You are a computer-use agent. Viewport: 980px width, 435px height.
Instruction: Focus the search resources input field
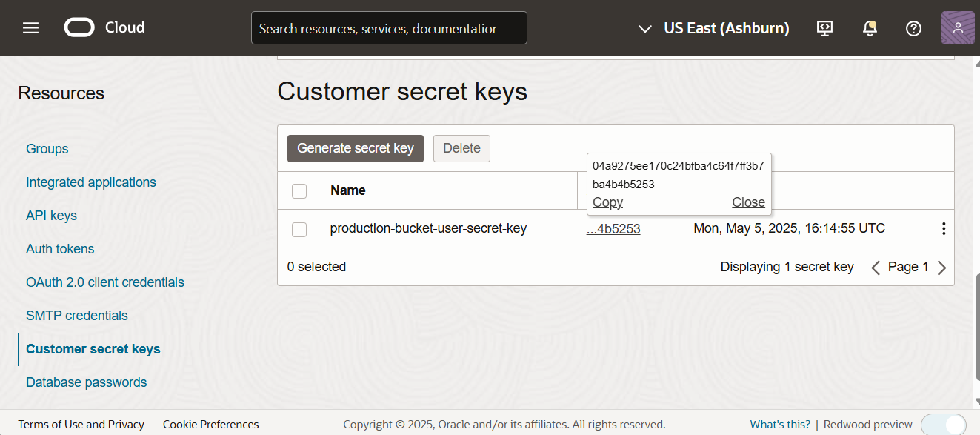[x=389, y=28]
